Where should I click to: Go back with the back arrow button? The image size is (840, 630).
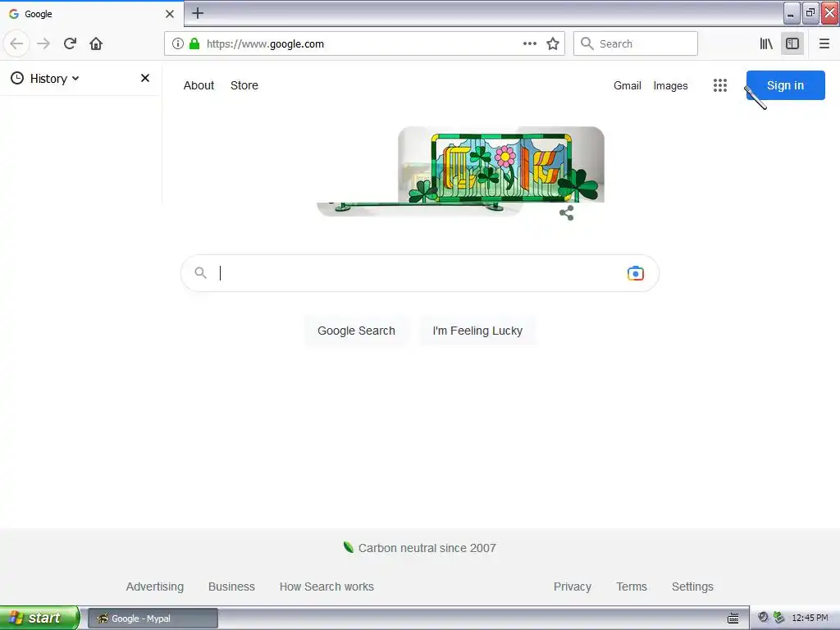16,43
